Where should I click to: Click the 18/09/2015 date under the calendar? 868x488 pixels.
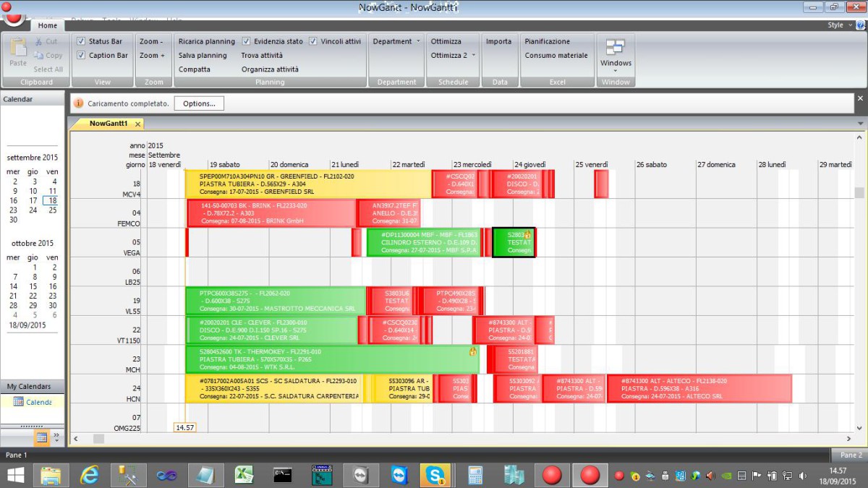(x=28, y=325)
